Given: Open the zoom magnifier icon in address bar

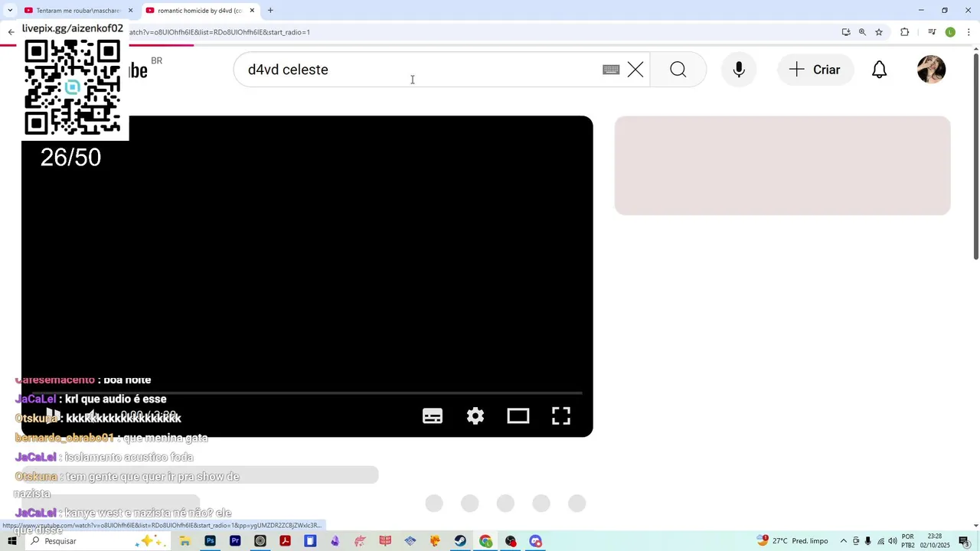Looking at the screenshot, I should click(x=862, y=32).
